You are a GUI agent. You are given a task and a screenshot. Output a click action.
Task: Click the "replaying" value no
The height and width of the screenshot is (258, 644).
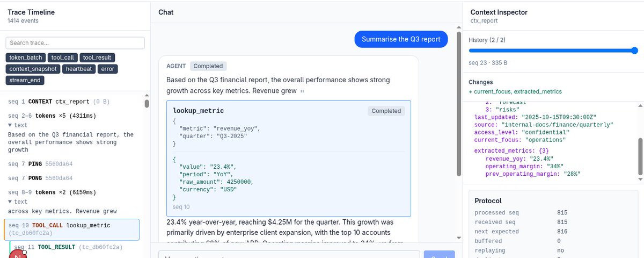561,251
